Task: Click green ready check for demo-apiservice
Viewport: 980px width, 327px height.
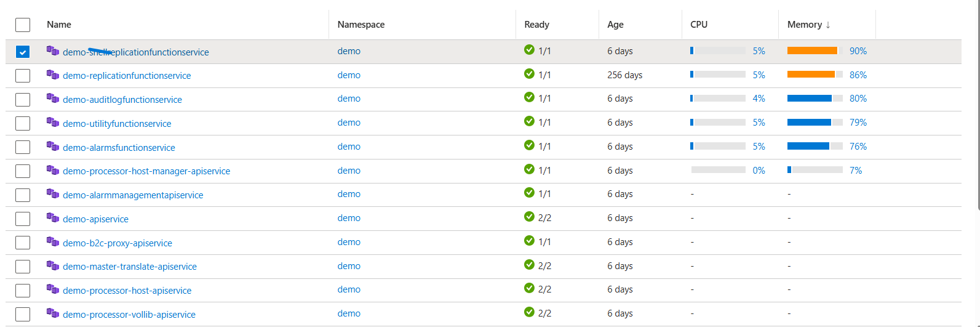Action: coord(529,217)
